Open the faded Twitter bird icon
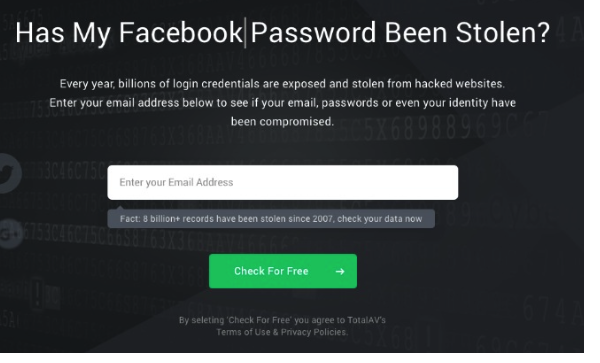This screenshot has width=600, height=363. point(8,174)
